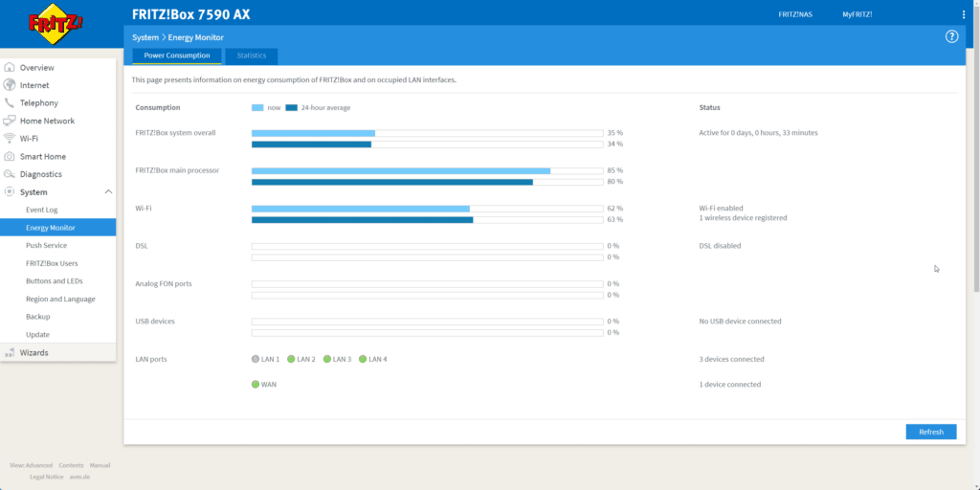This screenshot has width=980, height=490.
Task: Select the Power Consumption tab
Action: (177, 56)
